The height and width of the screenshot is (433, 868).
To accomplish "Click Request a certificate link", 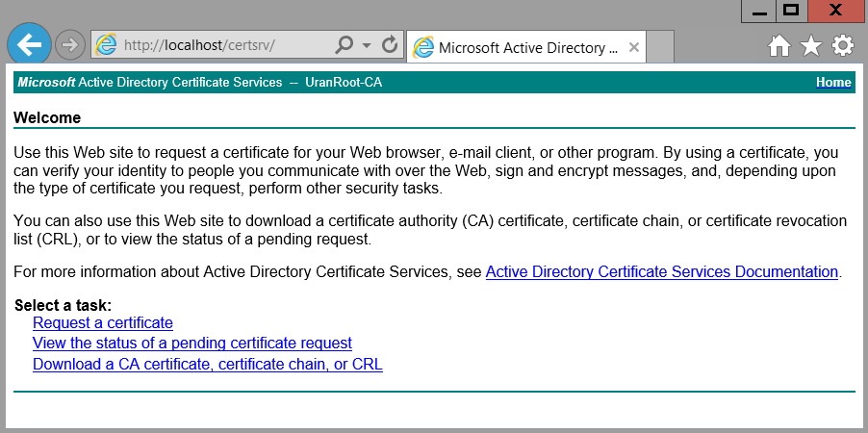I will point(103,322).
